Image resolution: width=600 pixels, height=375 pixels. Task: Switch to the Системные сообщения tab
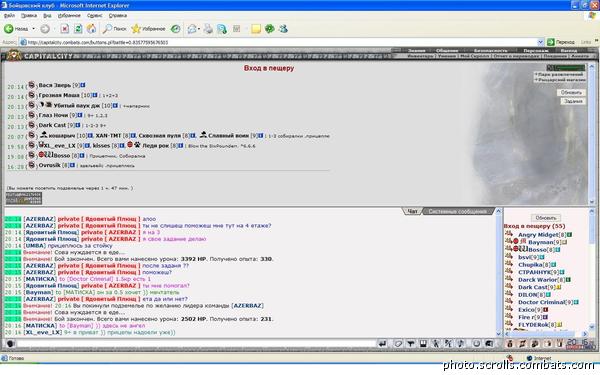click(457, 211)
